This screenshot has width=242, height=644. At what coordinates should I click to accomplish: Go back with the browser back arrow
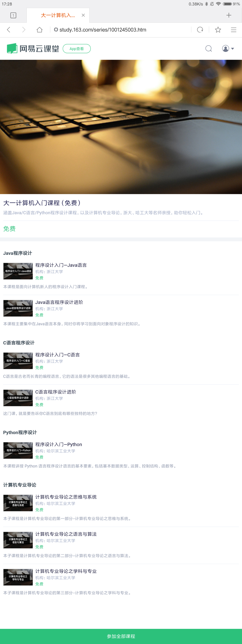(x=9, y=30)
